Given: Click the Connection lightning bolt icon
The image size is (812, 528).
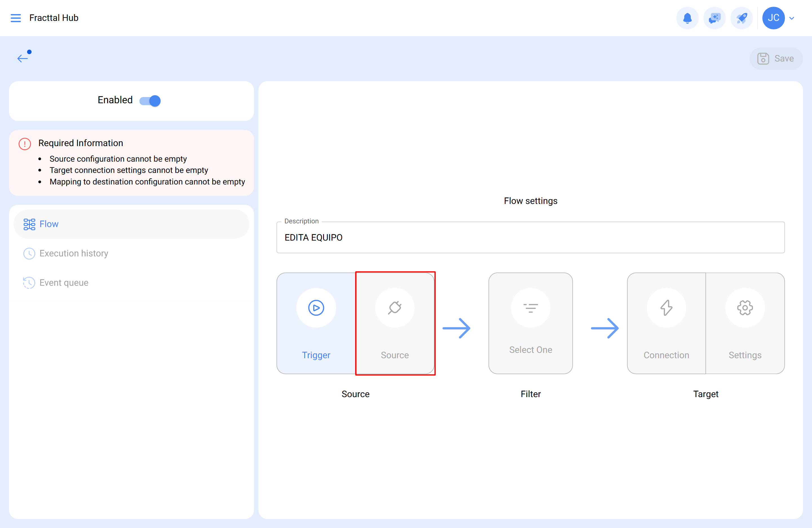Looking at the screenshot, I should (x=666, y=307).
